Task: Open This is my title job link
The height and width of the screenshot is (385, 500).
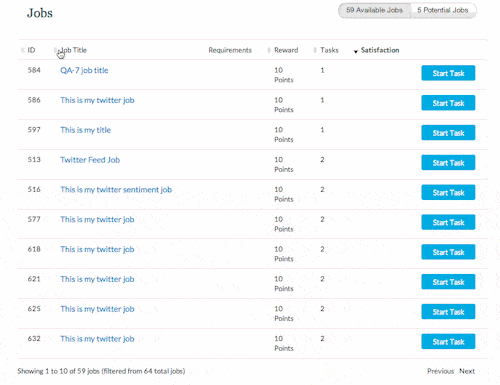Action: point(85,130)
